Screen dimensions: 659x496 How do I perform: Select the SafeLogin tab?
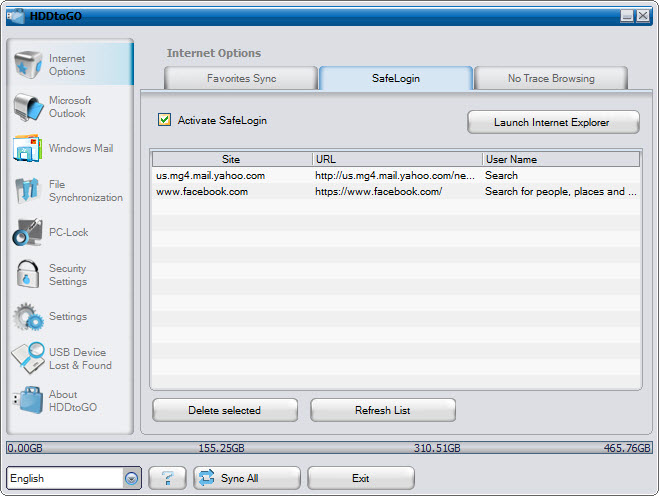click(396, 78)
